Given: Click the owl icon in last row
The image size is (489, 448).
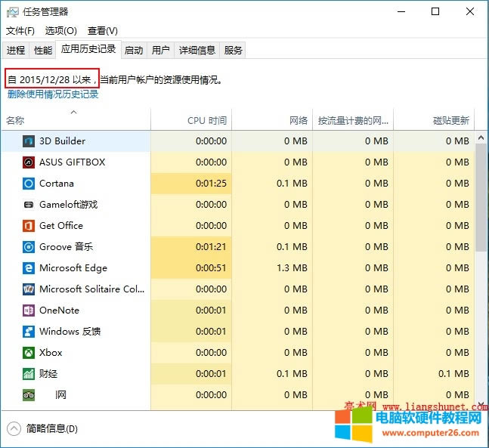Looking at the screenshot, I should 29,395.
